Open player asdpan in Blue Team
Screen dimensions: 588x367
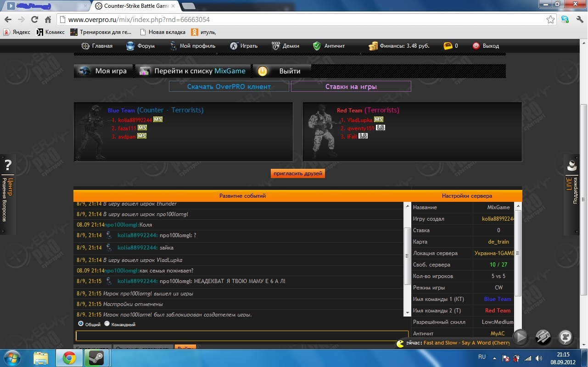coord(127,136)
